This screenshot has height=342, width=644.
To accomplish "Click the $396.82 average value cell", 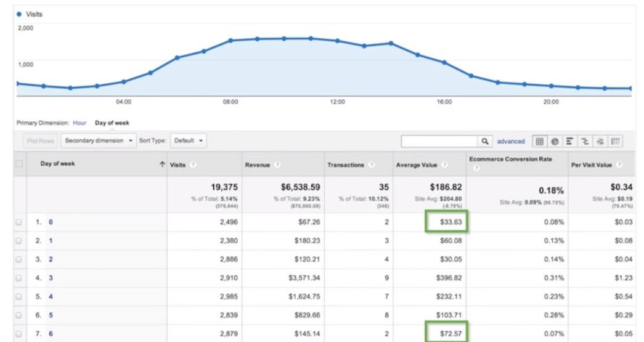I will (449, 278).
